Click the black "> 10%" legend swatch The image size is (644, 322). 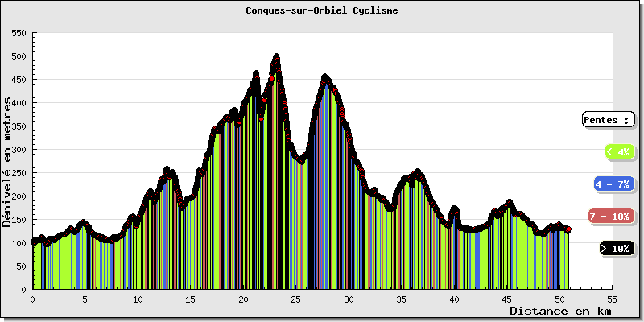[x=617, y=249]
